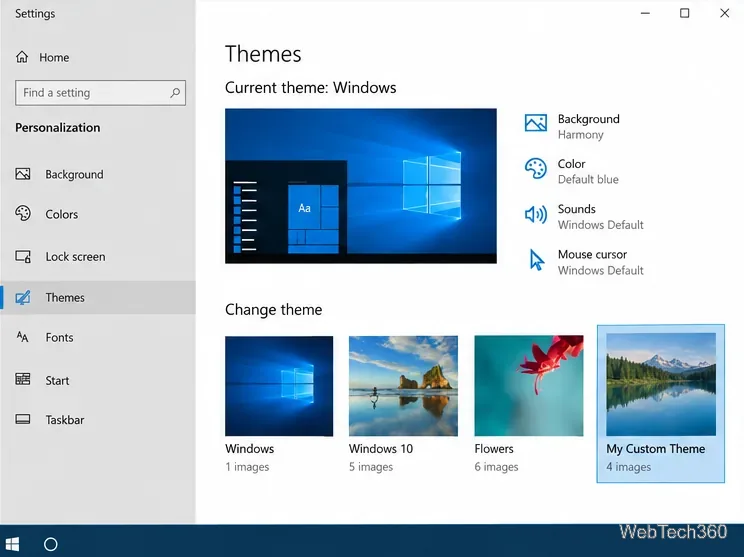Screen dimensions: 744x557
Task: Select the Themes sidebar entry
Action: (98, 297)
